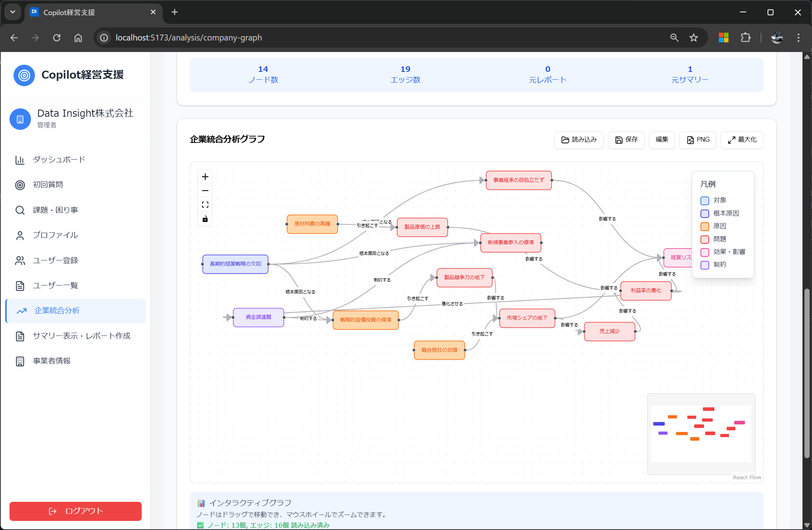Click the fit view icon in graph controls

coord(205,205)
